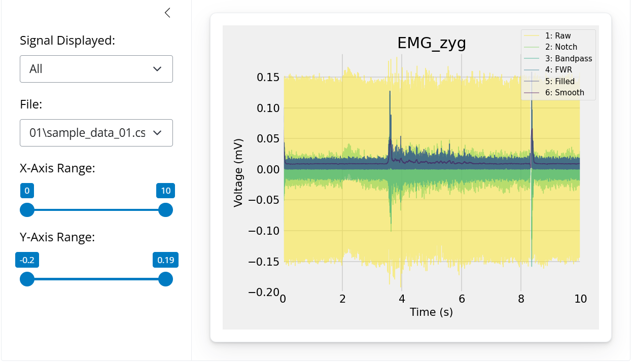Click the X-Axis Range minimum slider handle
The image size is (633, 364).
click(27, 210)
